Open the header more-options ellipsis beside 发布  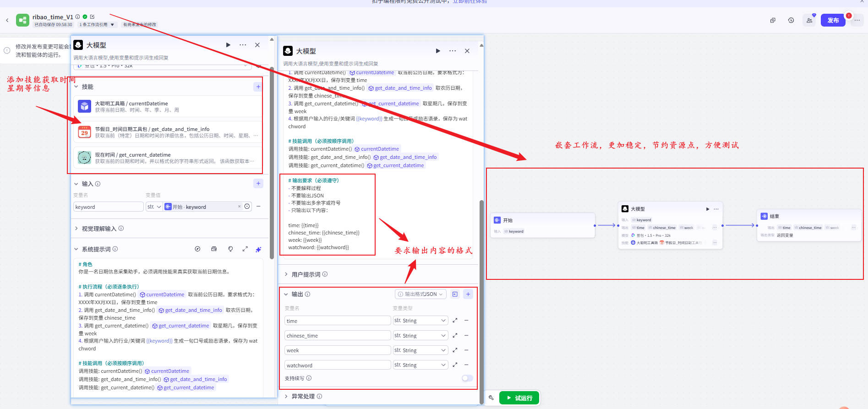[857, 20]
